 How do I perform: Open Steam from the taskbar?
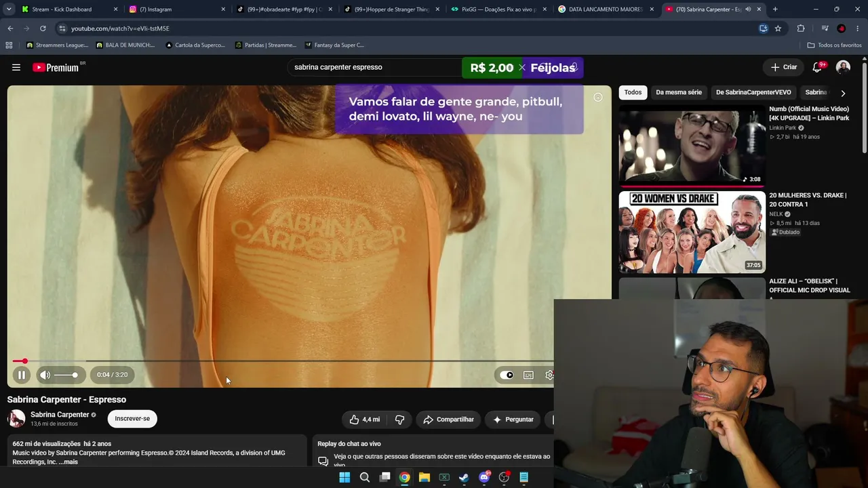click(x=464, y=477)
